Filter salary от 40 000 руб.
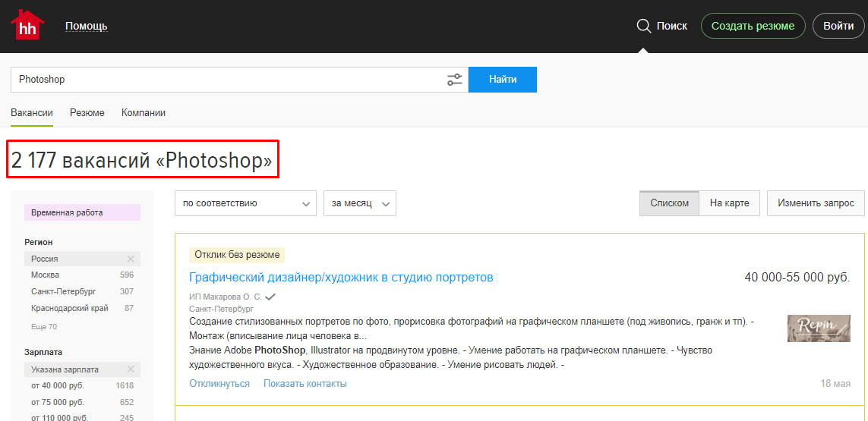 click(x=58, y=385)
